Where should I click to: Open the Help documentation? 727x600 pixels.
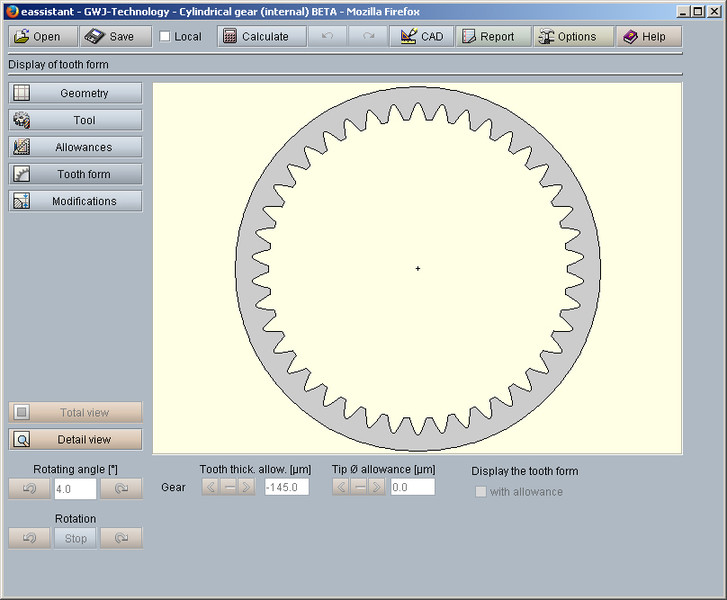point(645,36)
